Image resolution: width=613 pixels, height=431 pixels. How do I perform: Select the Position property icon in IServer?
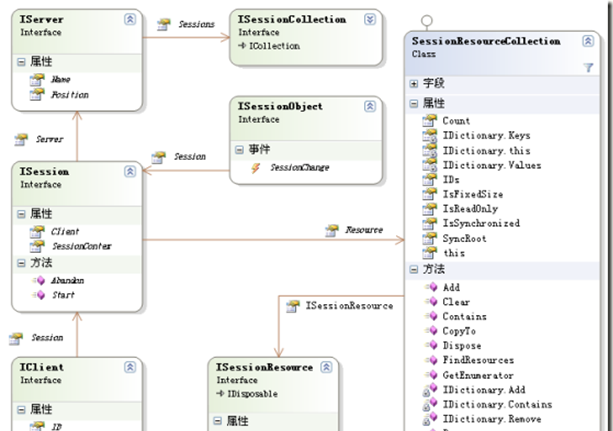pyautogui.click(x=37, y=94)
